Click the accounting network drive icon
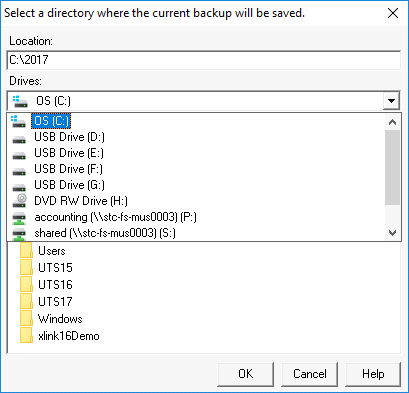The height and width of the screenshot is (393, 409). [x=19, y=218]
